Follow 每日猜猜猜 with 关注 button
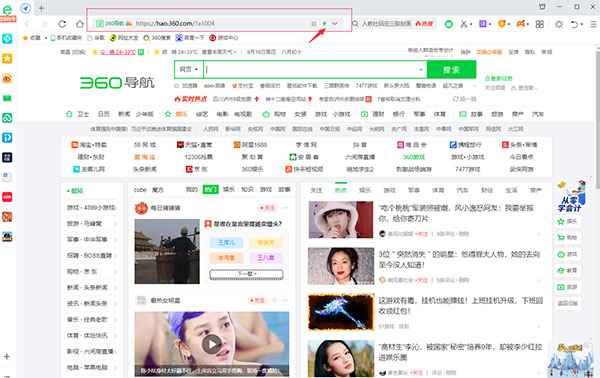 [x=267, y=208]
